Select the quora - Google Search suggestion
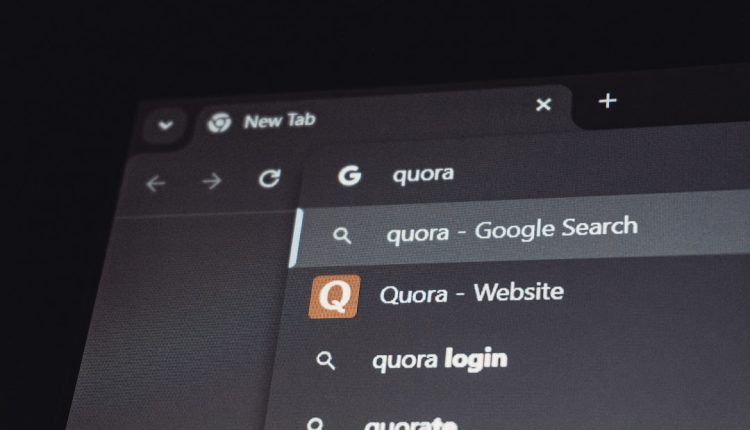Screen dimensions: 750x430 point(519,230)
